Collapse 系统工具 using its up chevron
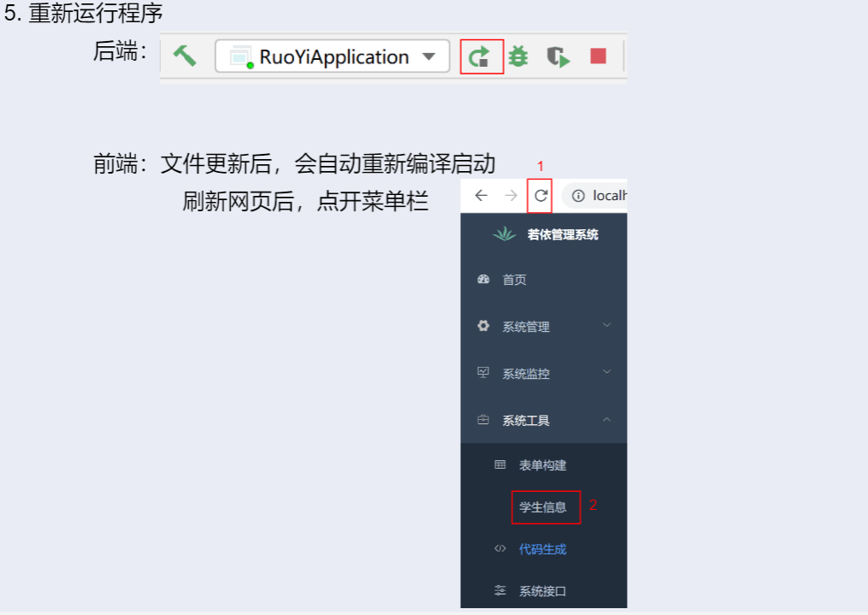The image size is (868, 615). [x=606, y=420]
